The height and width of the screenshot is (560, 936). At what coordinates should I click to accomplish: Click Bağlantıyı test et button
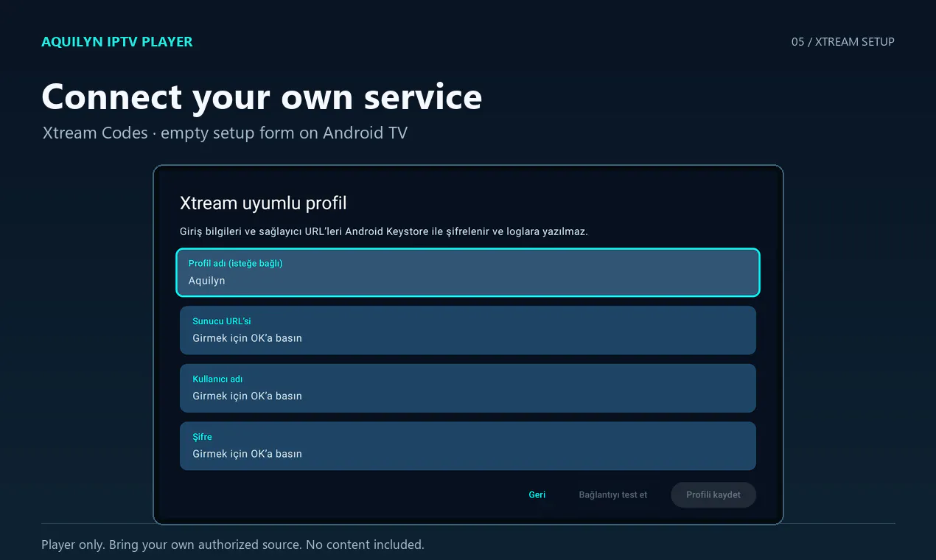(613, 495)
